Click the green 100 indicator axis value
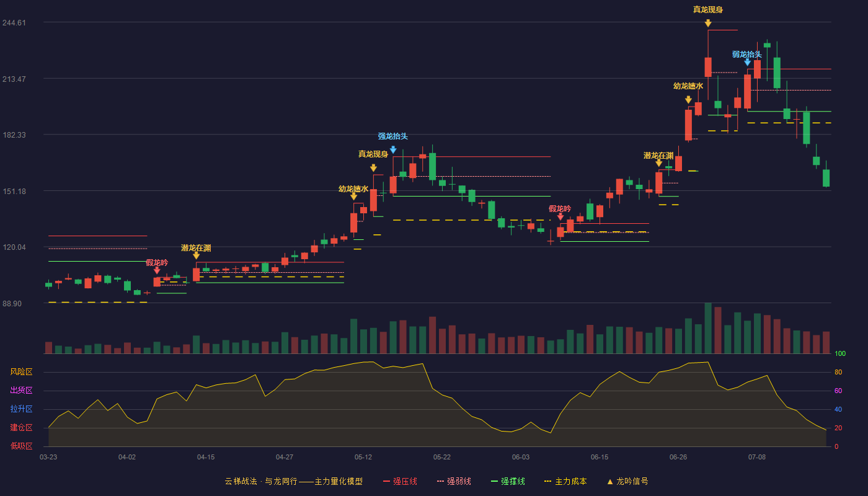This screenshot has width=868, height=496. pyautogui.click(x=840, y=353)
